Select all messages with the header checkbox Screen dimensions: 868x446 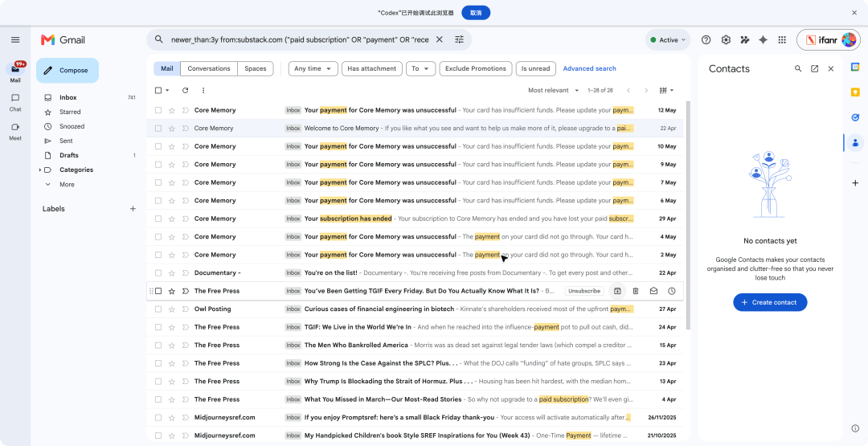point(158,90)
